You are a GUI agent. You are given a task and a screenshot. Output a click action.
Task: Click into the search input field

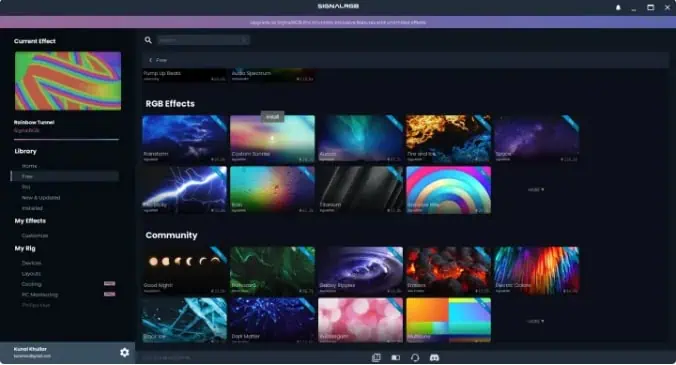(x=203, y=40)
